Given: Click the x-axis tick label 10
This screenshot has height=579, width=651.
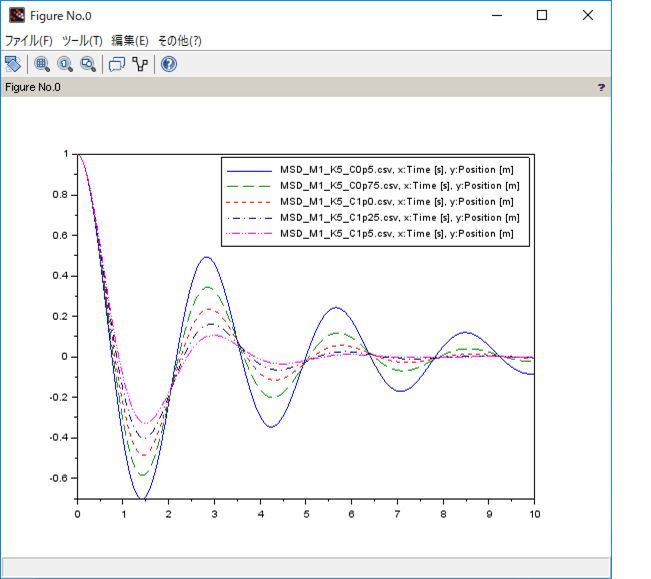Looking at the screenshot, I should point(535,514).
